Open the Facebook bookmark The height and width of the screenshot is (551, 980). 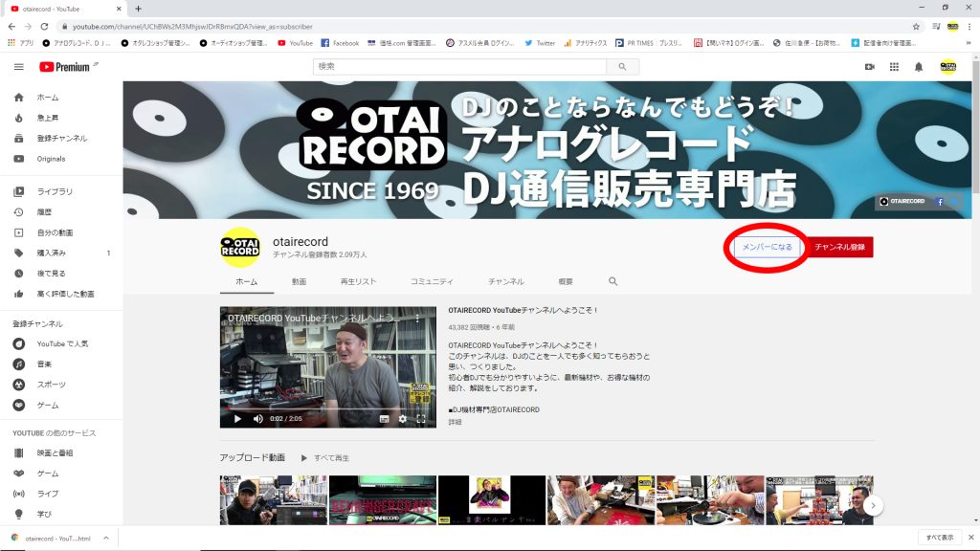tap(340, 43)
